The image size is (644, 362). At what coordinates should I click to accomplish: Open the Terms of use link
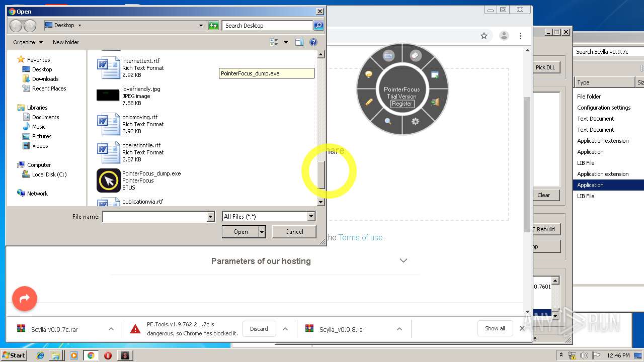point(361,237)
